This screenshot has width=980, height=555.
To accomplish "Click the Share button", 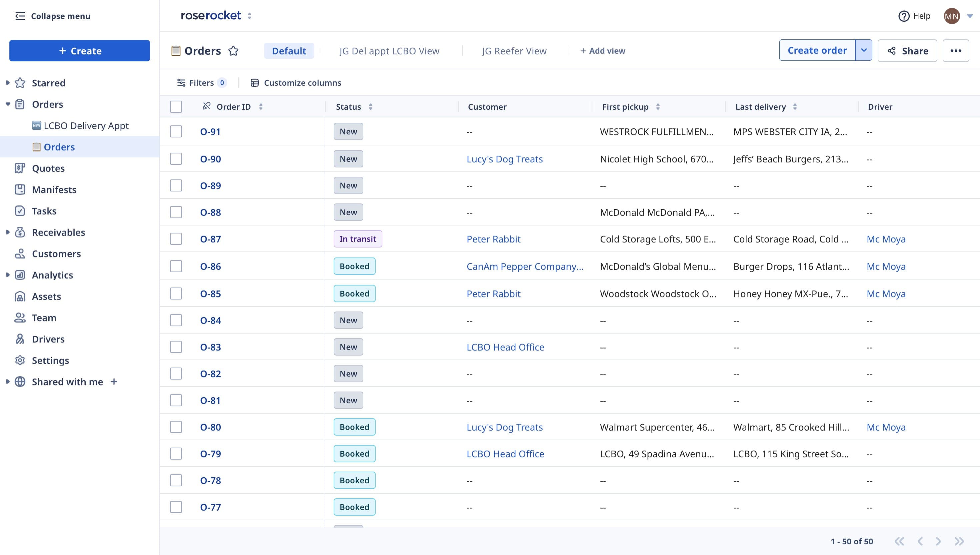I will (907, 51).
